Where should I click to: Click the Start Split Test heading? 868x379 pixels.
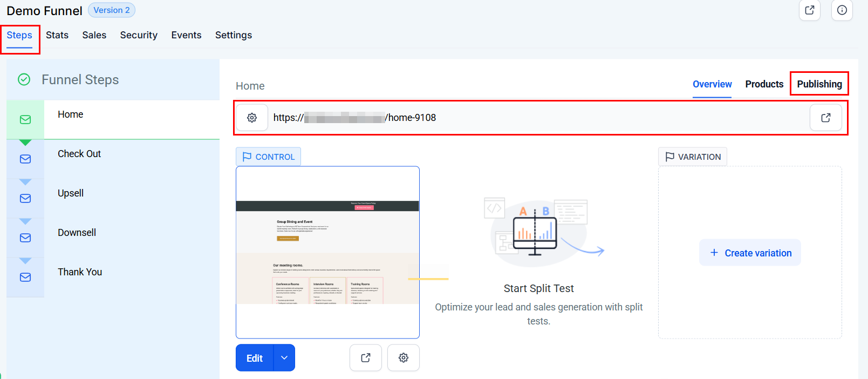(539, 288)
